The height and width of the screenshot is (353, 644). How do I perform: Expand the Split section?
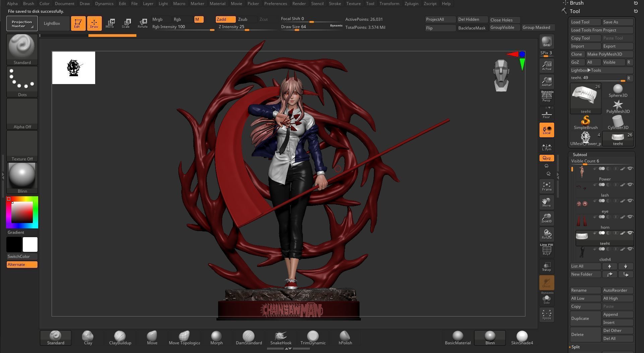(x=575, y=347)
